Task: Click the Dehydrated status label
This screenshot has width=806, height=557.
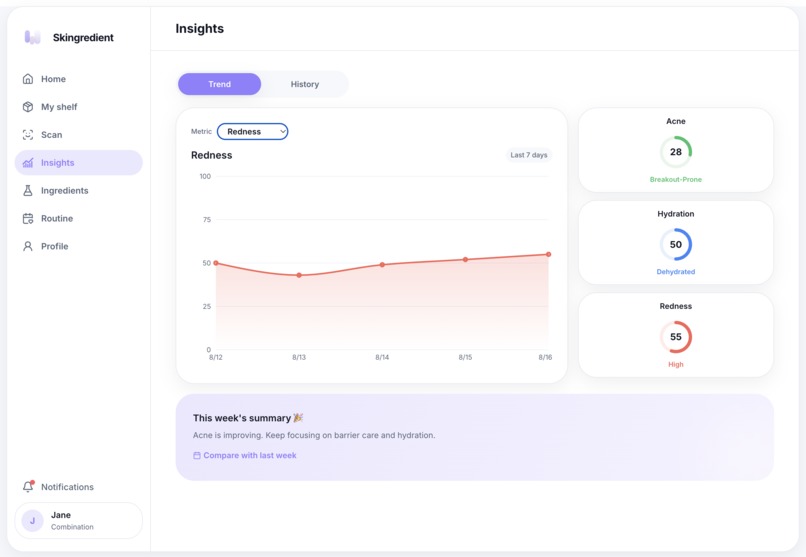Action: click(675, 272)
